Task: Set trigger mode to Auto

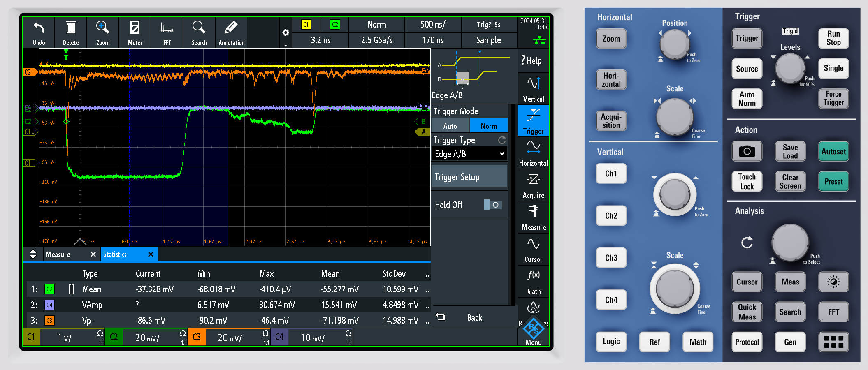Action: (450, 126)
